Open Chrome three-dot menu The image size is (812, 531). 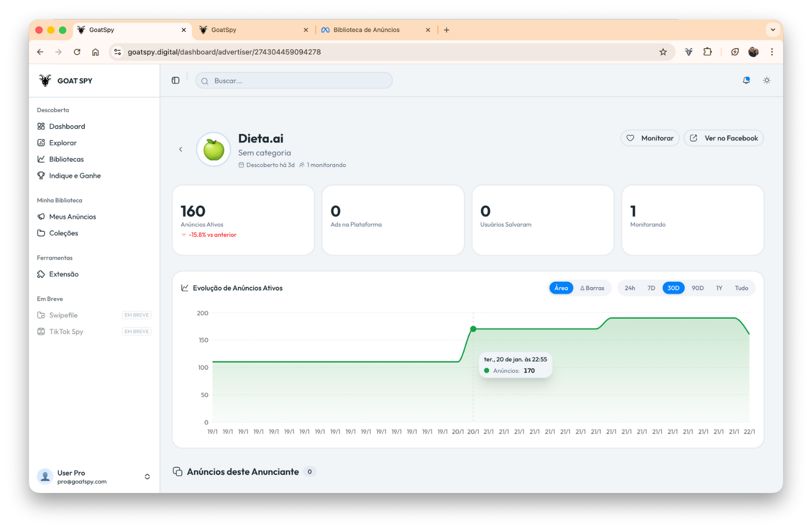tap(771, 52)
